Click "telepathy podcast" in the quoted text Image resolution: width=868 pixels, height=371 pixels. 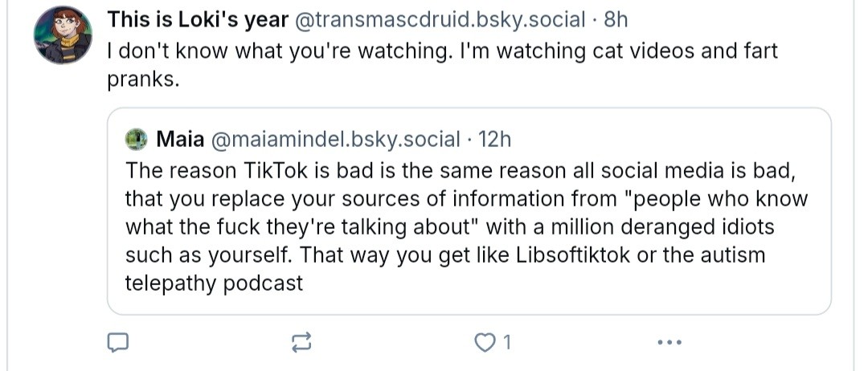click(215, 283)
